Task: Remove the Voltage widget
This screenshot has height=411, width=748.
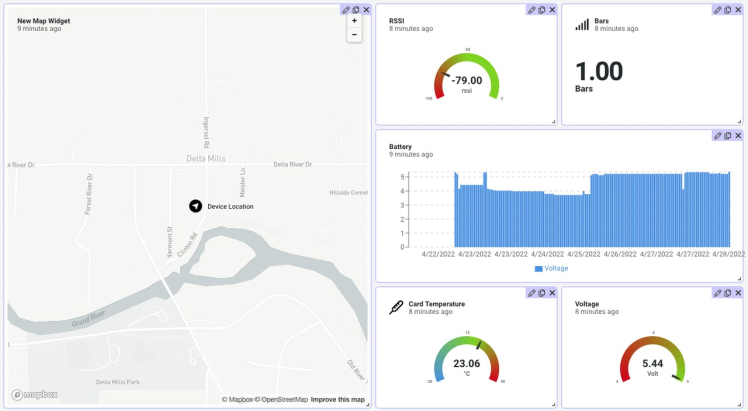Action: pos(738,293)
